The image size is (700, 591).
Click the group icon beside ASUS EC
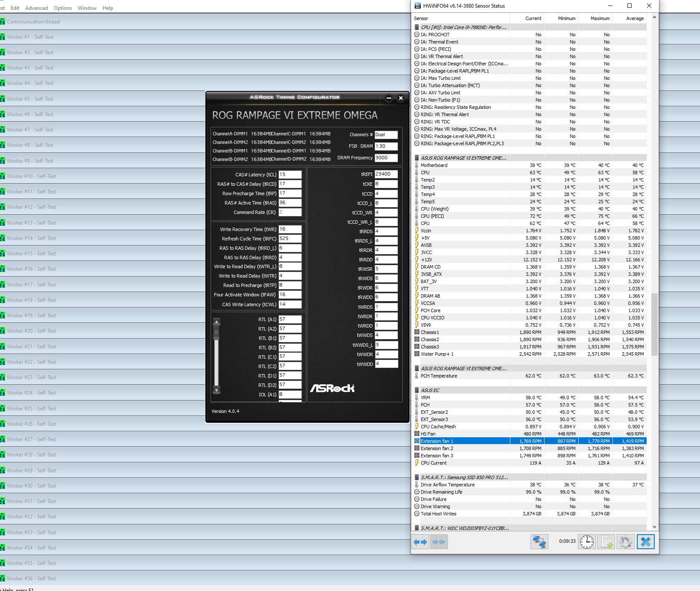(417, 390)
